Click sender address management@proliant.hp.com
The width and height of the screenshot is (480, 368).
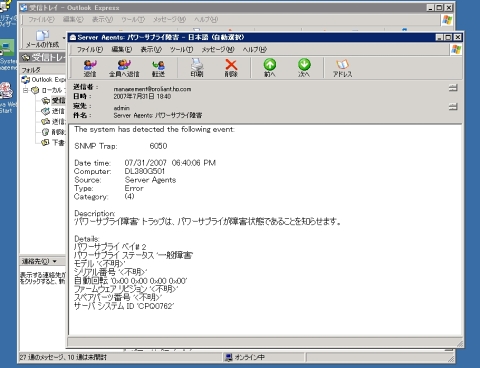(152, 89)
